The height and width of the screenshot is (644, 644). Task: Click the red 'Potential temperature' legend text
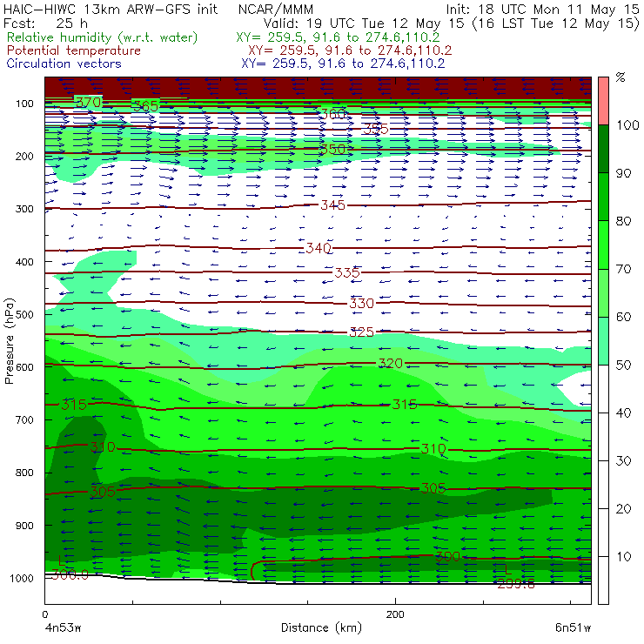click(x=74, y=50)
